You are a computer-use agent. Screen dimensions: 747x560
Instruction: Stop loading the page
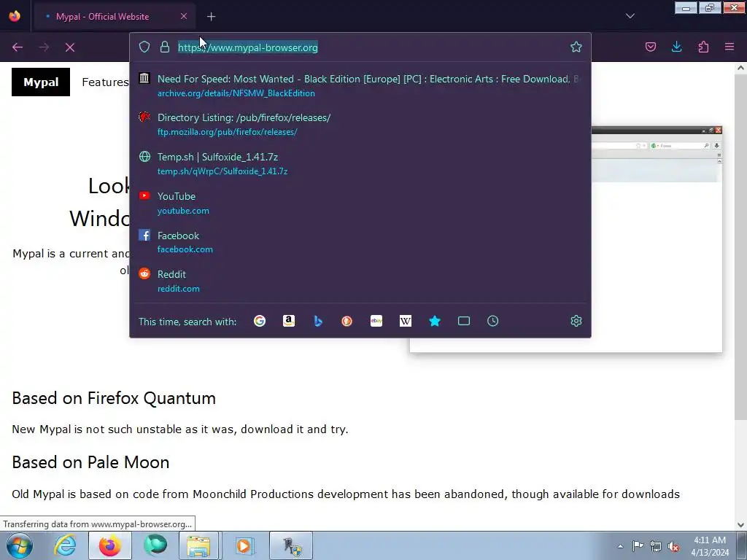coord(70,47)
